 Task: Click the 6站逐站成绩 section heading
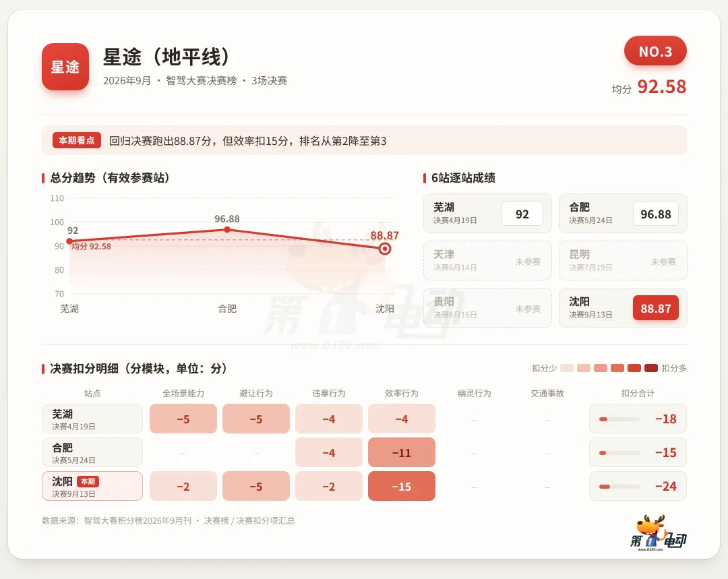click(x=463, y=178)
